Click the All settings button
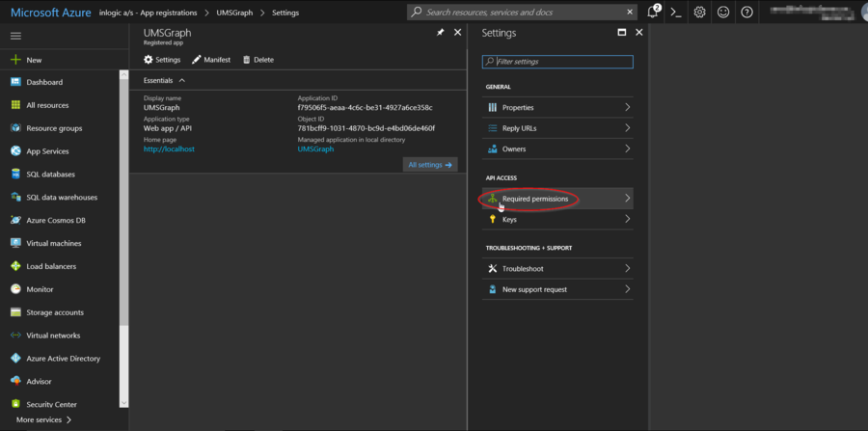The image size is (868, 431). [x=429, y=165]
